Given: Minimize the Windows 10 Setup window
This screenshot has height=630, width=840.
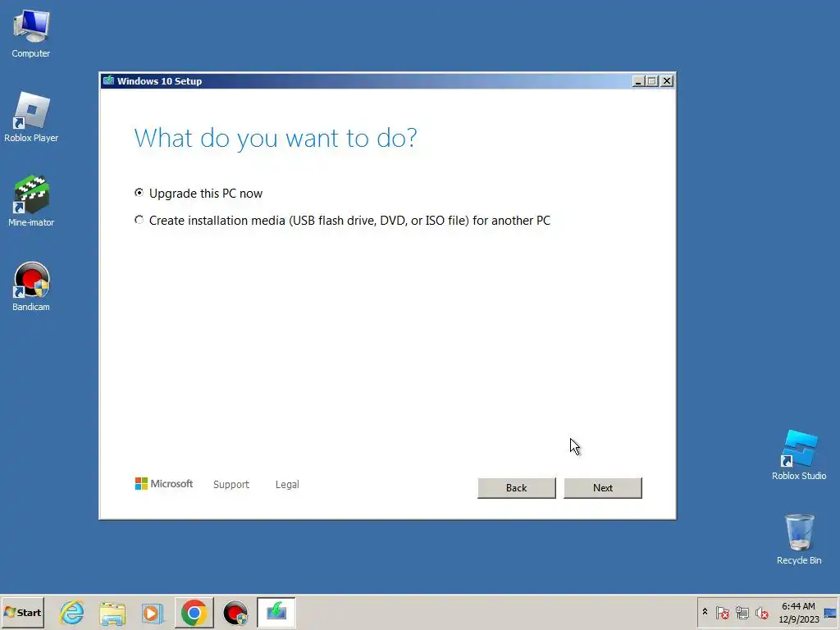Looking at the screenshot, I should (x=638, y=81).
